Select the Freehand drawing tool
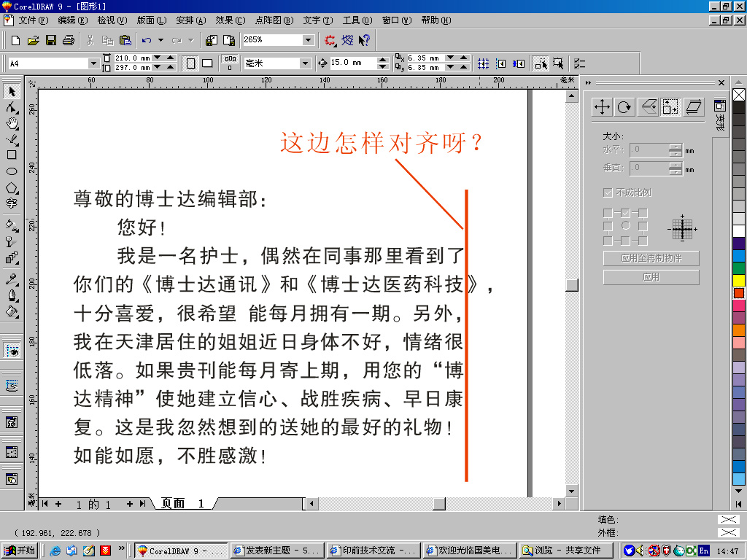This screenshot has height=560, width=747. coord(12,139)
